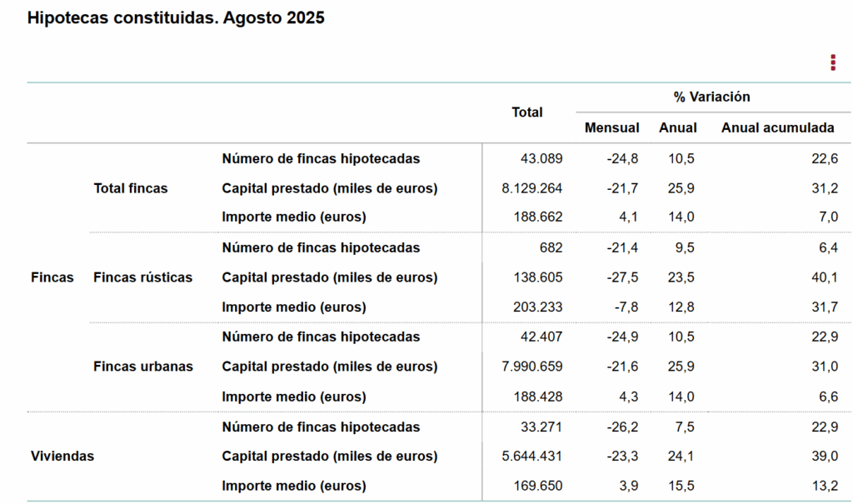The height and width of the screenshot is (504, 853).
Task: Select the Fincas rústicas row label
Action: pos(142,277)
